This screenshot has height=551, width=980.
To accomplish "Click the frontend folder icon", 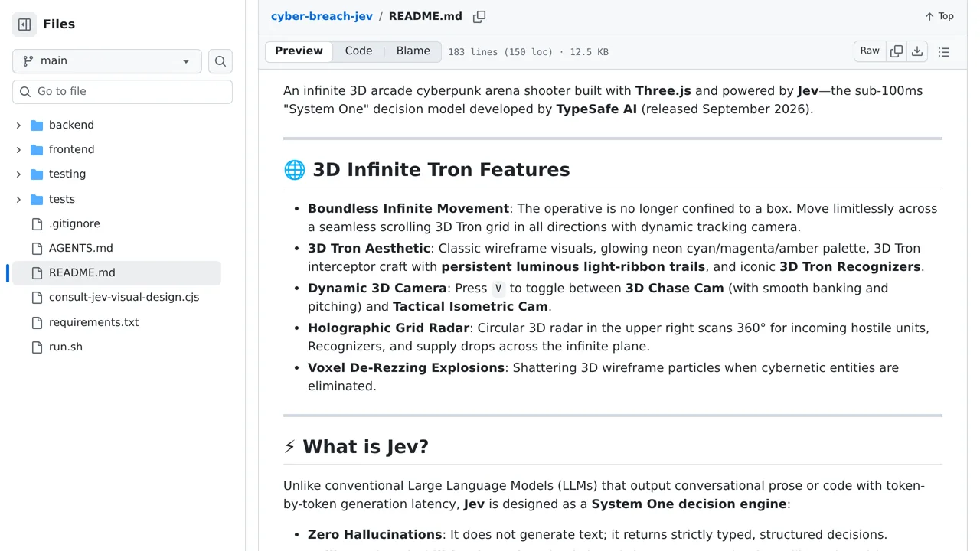I will coord(37,150).
